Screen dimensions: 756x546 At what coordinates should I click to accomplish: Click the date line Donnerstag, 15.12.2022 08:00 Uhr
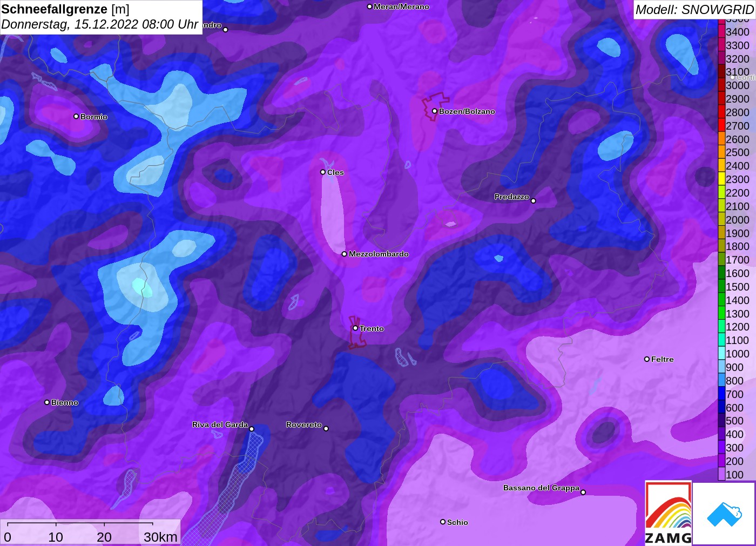[x=100, y=24]
